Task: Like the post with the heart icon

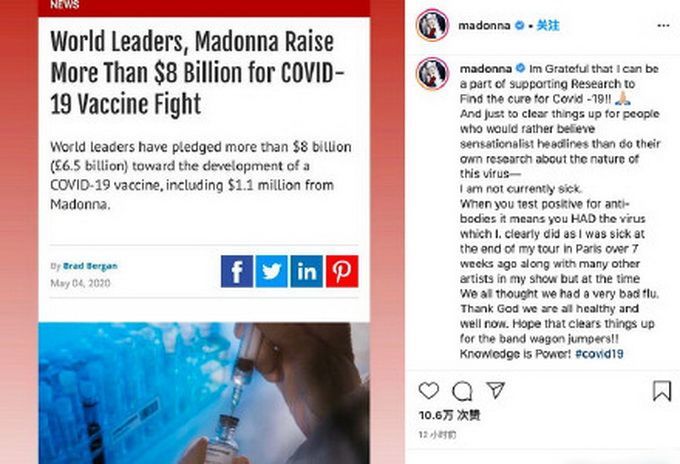Action: 428,390
